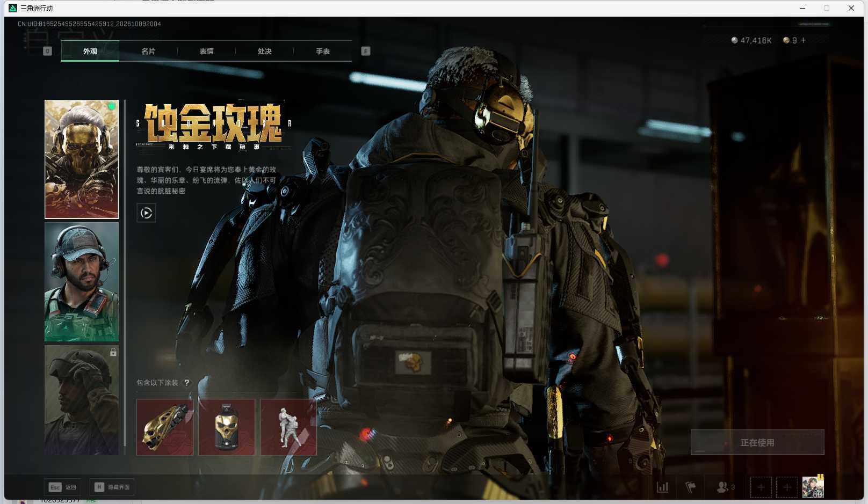Select the bearded operator with cap thumbnail
This screenshot has width=868, height=504.
coord(82,282)
